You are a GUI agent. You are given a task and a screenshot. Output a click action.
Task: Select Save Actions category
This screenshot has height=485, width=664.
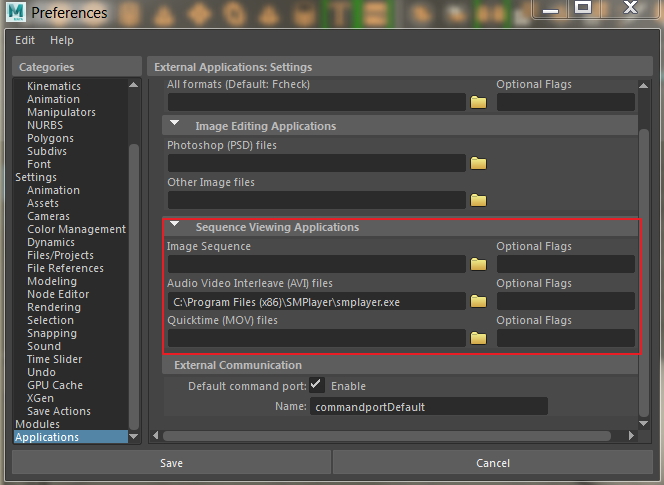59,411
